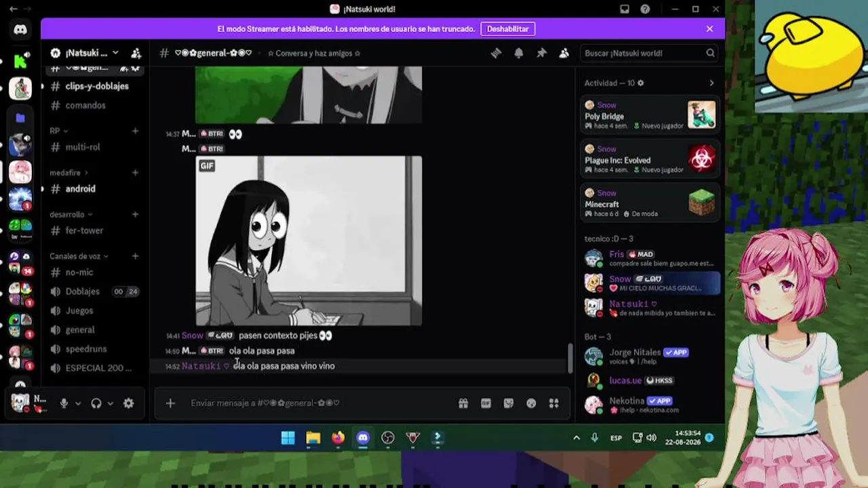Open microphone input options arrow
The image size is (868, 488).
pos(78,403)
